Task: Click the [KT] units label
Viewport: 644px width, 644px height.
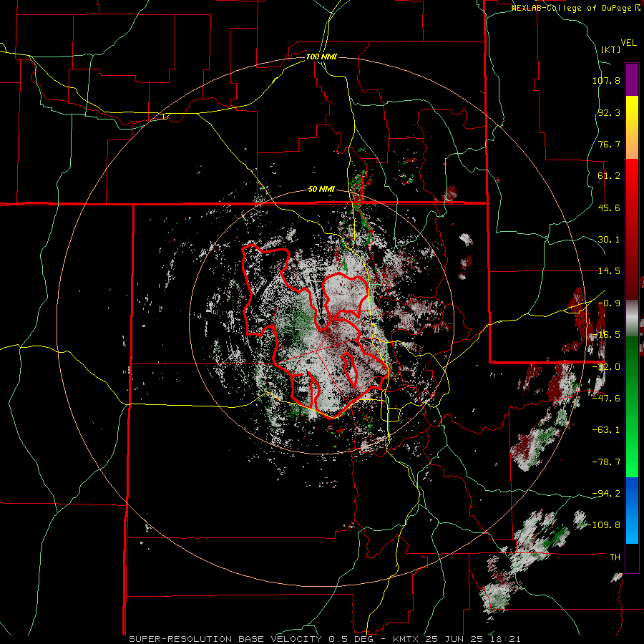Action: point(611,49)
